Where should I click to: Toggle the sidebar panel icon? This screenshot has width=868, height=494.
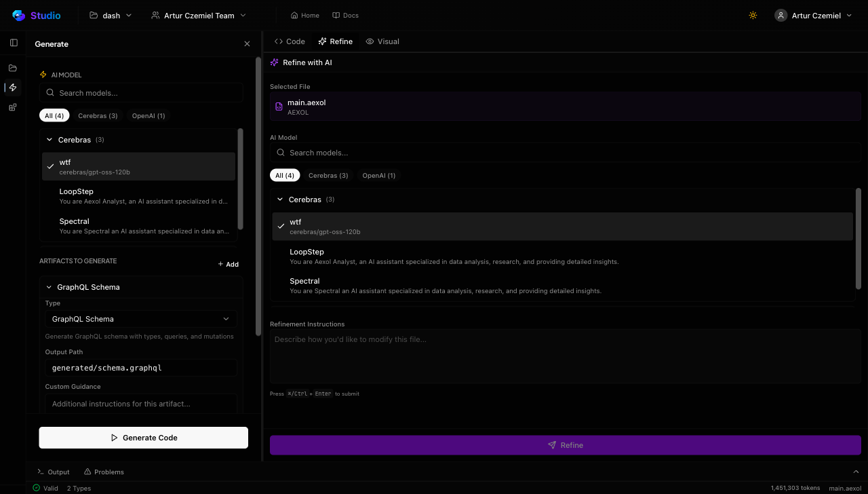[14, 43]
